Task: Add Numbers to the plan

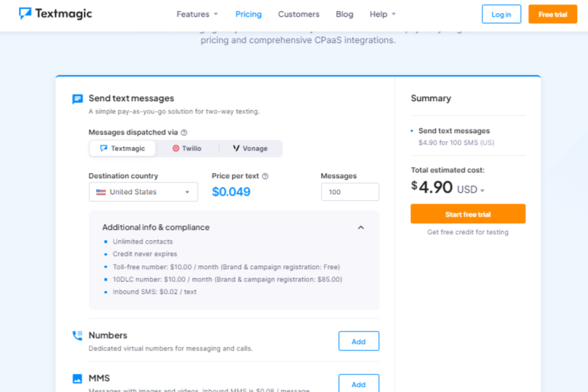Action: [x=359, y=341]
